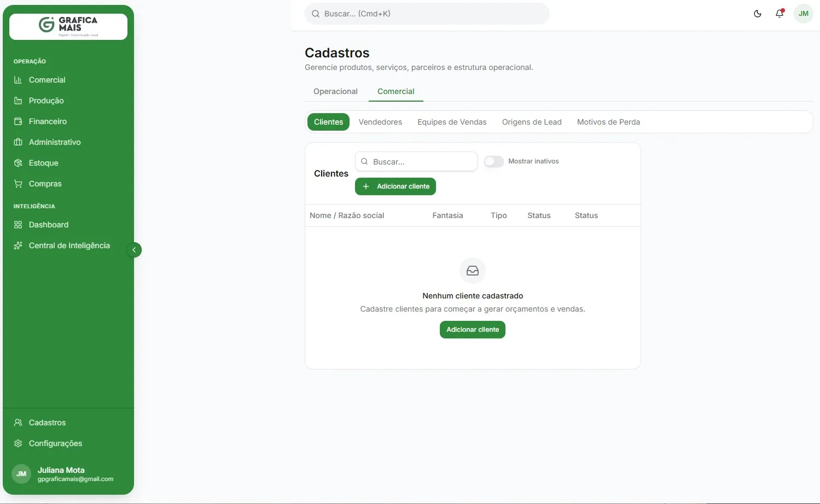Focus the Buscar clientes search field
Viewport: 820px width, 504px height.
pos(416,162)
